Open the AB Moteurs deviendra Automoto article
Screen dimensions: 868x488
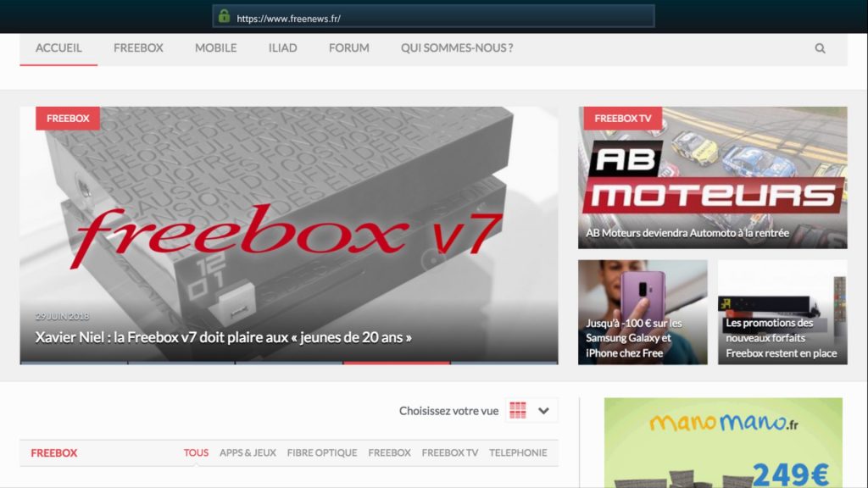pyautogui.click(x=687, y=233)
